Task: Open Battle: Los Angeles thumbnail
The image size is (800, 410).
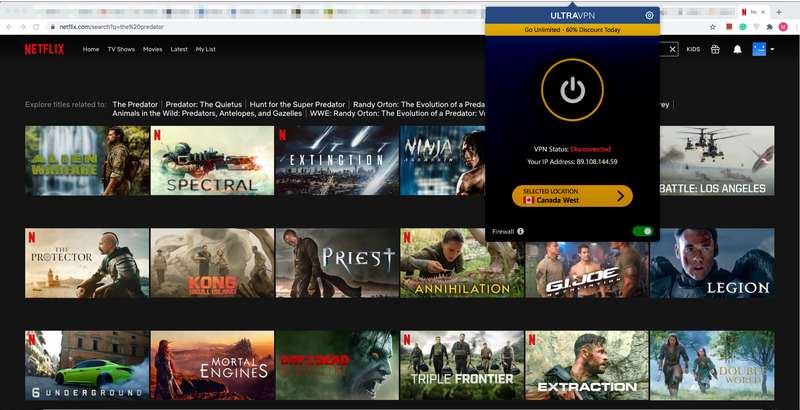Action: pyautogui.click(x=717, y=161)
